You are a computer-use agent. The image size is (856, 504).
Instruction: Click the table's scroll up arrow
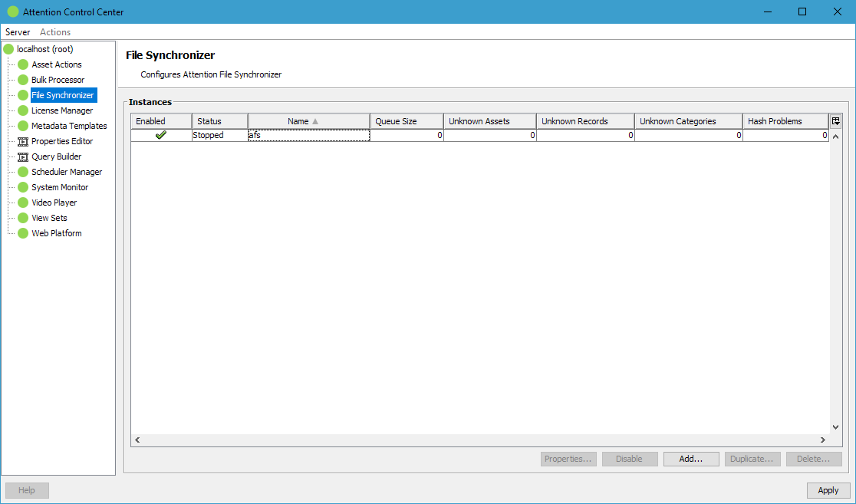[x=835, y=137]
